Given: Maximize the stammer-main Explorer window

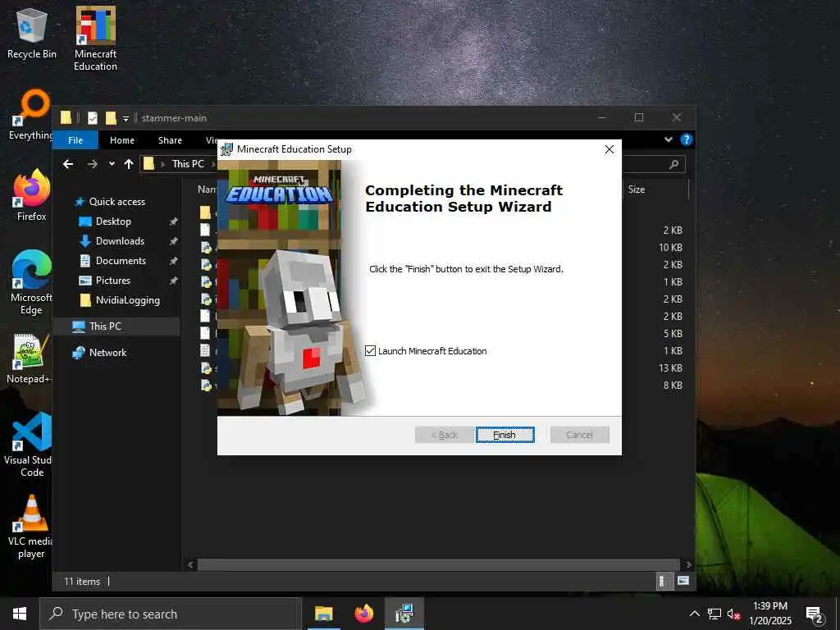Looking at the screenshot, I should pyautogui.click(x=639, y=117).
